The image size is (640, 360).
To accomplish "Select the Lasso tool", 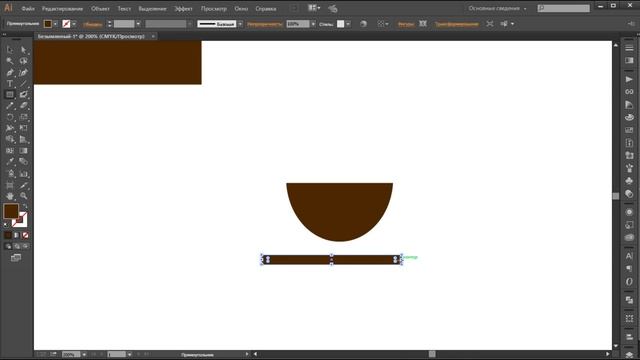I will tap(24, 61).
